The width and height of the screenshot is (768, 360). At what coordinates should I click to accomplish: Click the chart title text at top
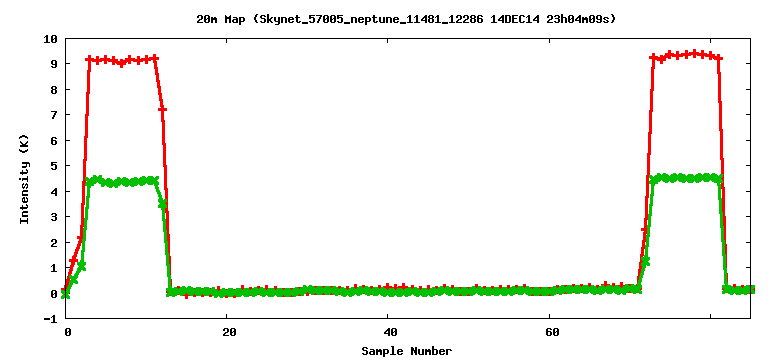406,20
